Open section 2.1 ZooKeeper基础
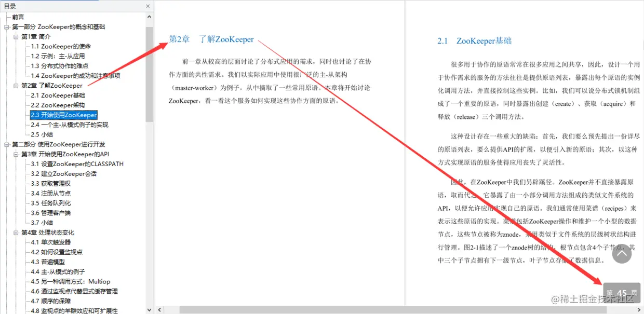Screen dimensions: 644x314 [58, 95]
